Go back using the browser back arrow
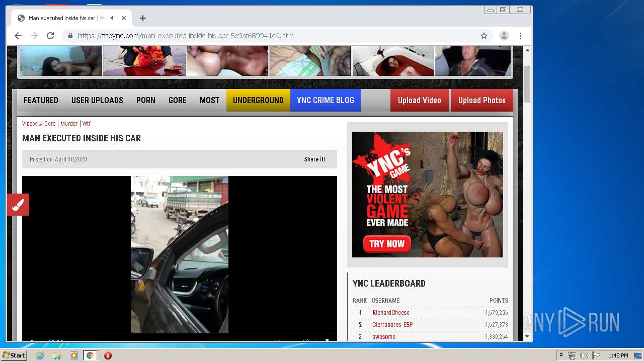The width and height of the screenshot is (644, 362). pyautogui.click(x=18, y=36)
